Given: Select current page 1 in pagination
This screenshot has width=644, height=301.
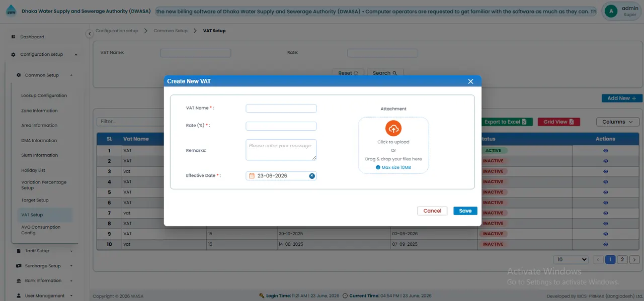Looking at the screenshot, I should click(x=610, y=260).
